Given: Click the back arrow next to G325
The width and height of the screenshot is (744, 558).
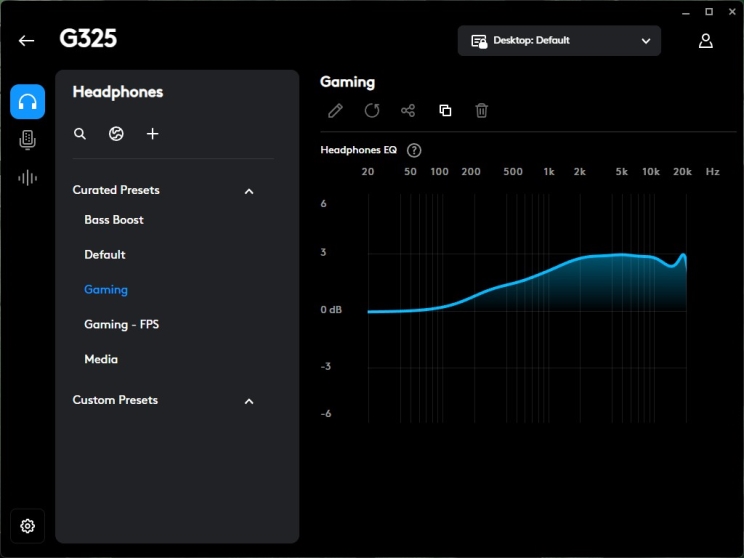Looking at the screenshot, I should 27,41.
